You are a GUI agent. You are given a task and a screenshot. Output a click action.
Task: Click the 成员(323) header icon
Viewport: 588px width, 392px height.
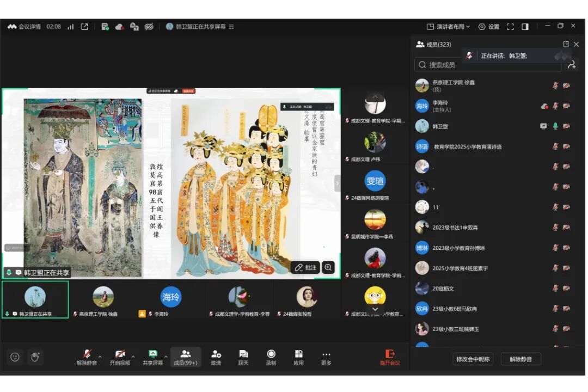(420, 44)
